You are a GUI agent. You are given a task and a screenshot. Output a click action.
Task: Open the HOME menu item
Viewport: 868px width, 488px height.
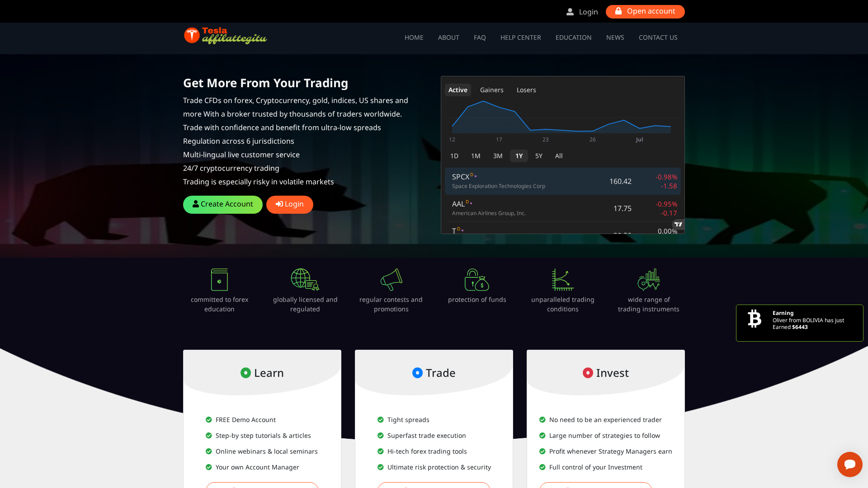tap(414, 38)
